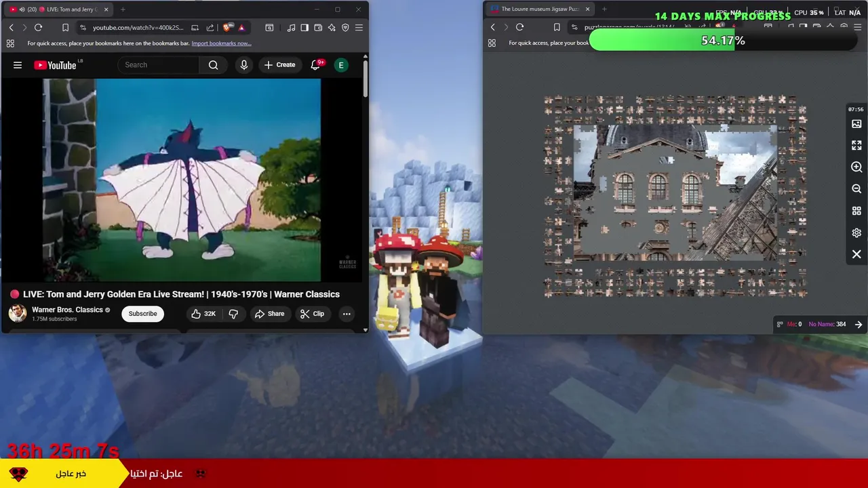
Task: Open Brave Shields in the YouTube window
Action: (x=227, y=28)
